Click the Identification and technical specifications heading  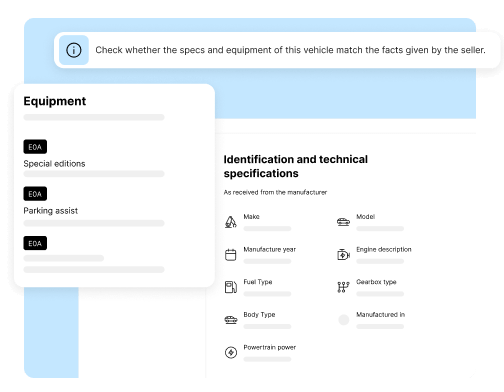tap(296, 166)
